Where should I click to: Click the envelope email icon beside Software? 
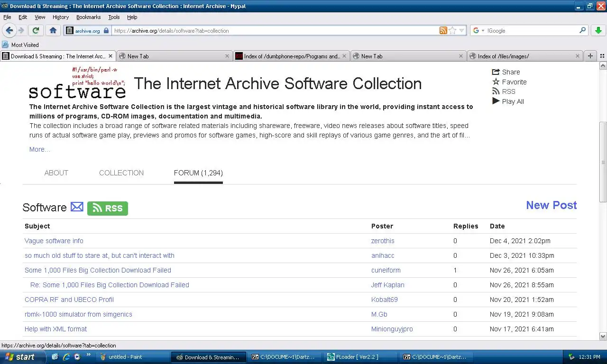pyautogui.click(x=77, y=207)
